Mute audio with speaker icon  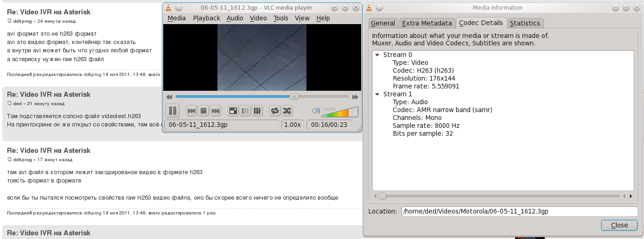[316, 111]
